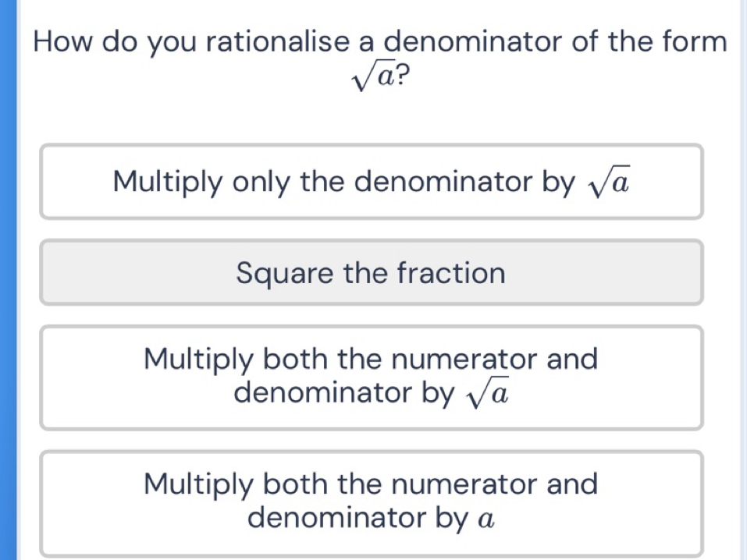Click the question heading text about rationalising
This screenshot has height=560, width=747.
[x=379, y=58]
